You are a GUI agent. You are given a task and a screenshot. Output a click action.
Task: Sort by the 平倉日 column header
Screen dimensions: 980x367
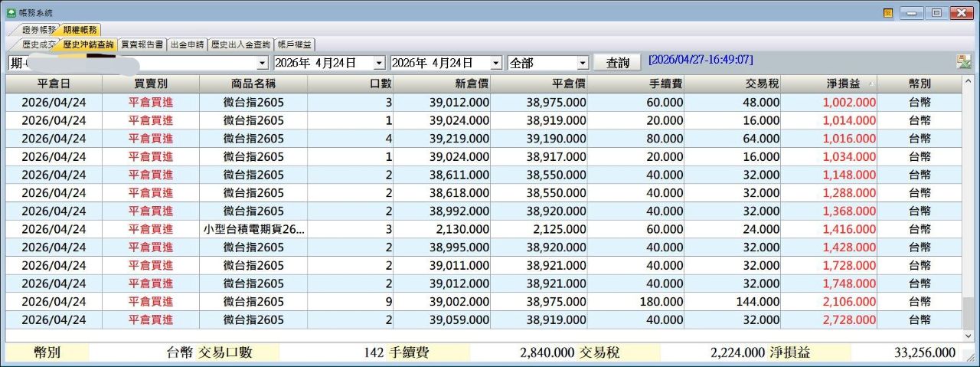(54, 84)
